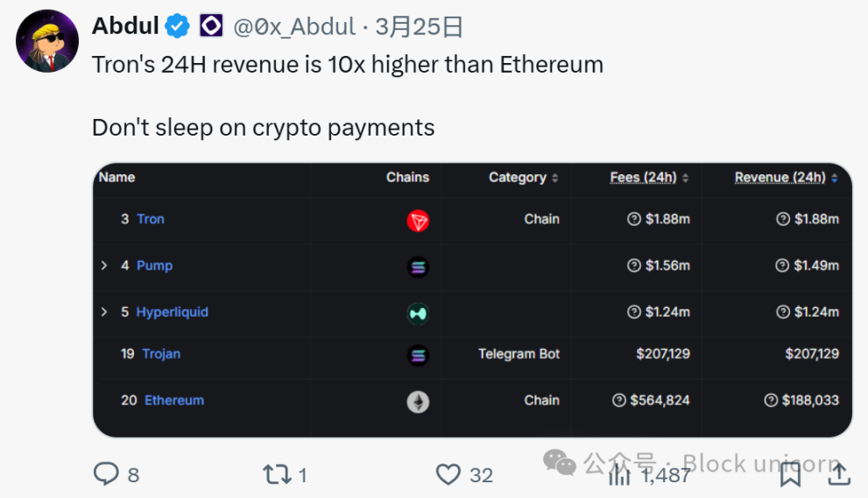
Task: Click help icon beside Tron fees
Action: click(x=634, y=220)
